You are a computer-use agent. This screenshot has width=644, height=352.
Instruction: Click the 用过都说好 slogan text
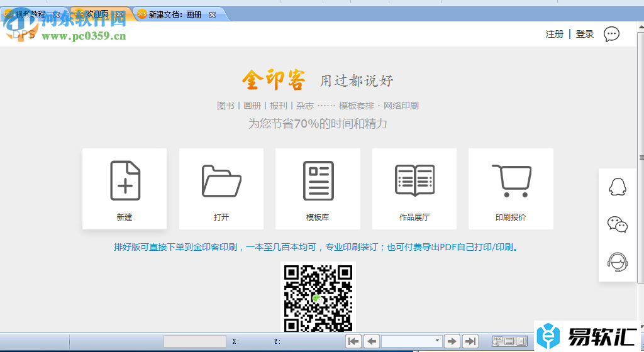(x=357, y=80)
